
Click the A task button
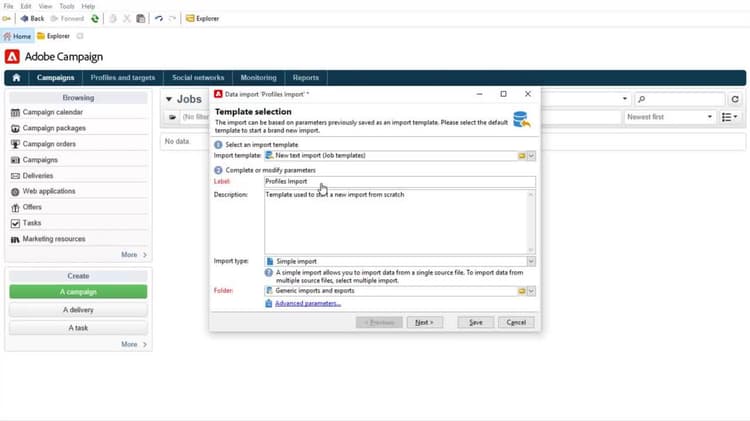pos(78,328)
